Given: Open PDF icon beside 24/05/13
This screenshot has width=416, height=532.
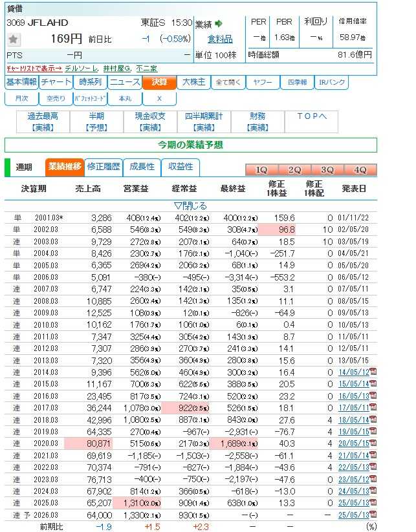Looking at the screenshot, I should tap(373, 491).
